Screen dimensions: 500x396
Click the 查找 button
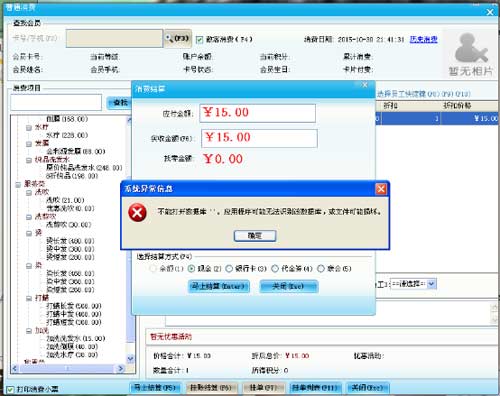click(120, 103)
